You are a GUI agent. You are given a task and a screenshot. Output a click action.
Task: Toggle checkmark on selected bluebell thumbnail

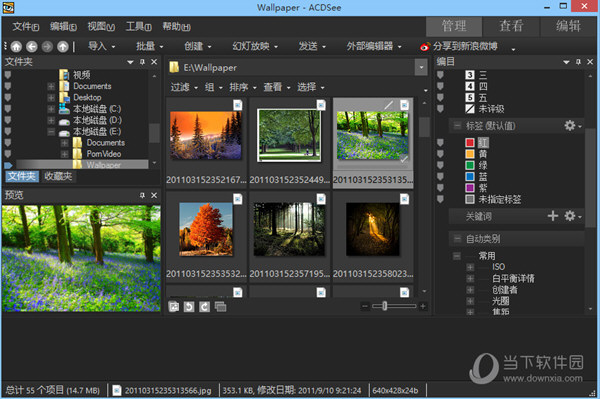click(404, 159)
